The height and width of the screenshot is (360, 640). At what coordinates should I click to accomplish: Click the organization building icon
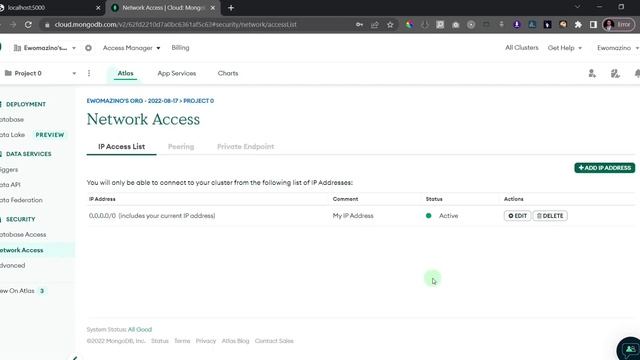click(17, 48)
